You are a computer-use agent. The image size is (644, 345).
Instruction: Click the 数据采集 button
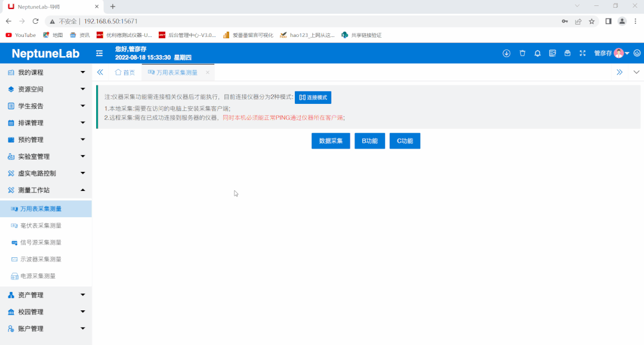(331, 141)
